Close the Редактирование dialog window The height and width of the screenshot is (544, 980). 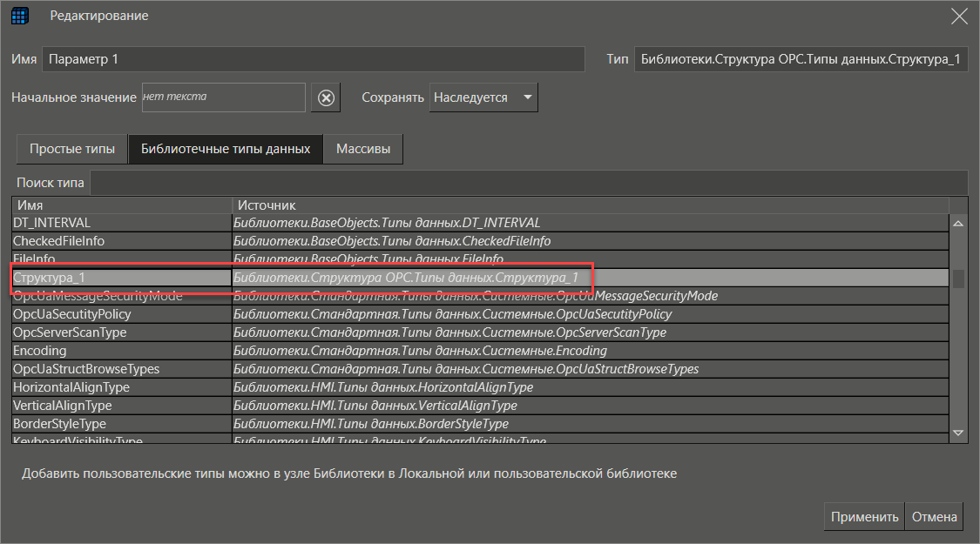pyautogui.click(x=959, y=16)
